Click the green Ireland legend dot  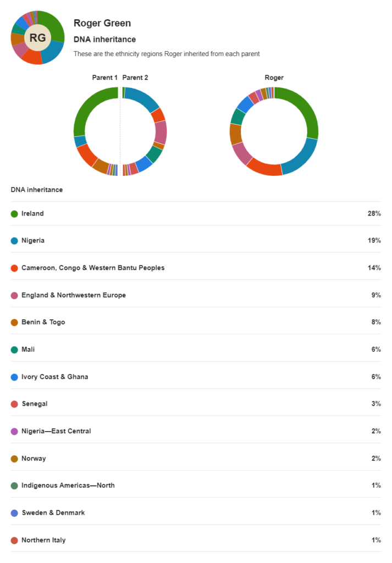click(14, 213)
